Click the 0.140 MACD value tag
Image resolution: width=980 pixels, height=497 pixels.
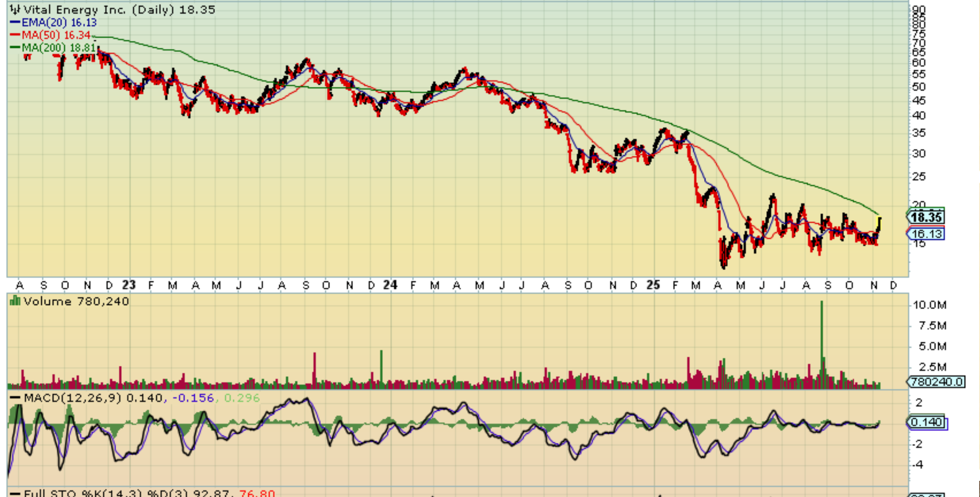pos(927,422)
